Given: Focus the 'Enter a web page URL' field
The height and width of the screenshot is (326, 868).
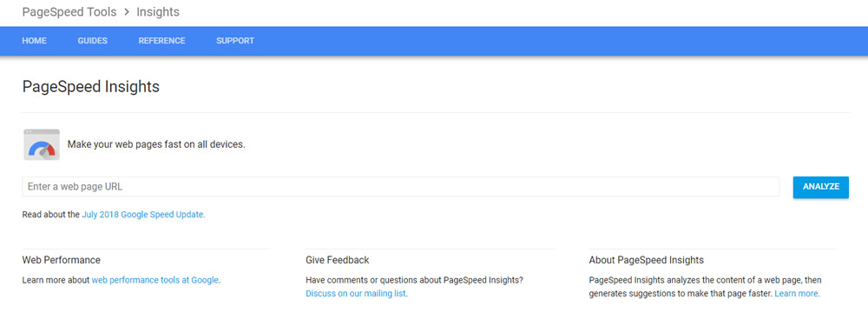Looking at the screenshot, I should point(401,187).
